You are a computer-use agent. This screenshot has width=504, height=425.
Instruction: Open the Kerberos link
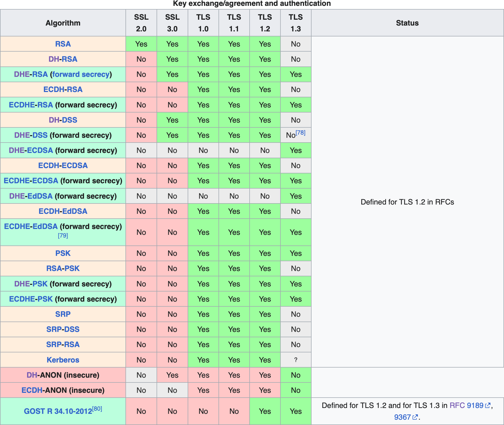(63, 360)
